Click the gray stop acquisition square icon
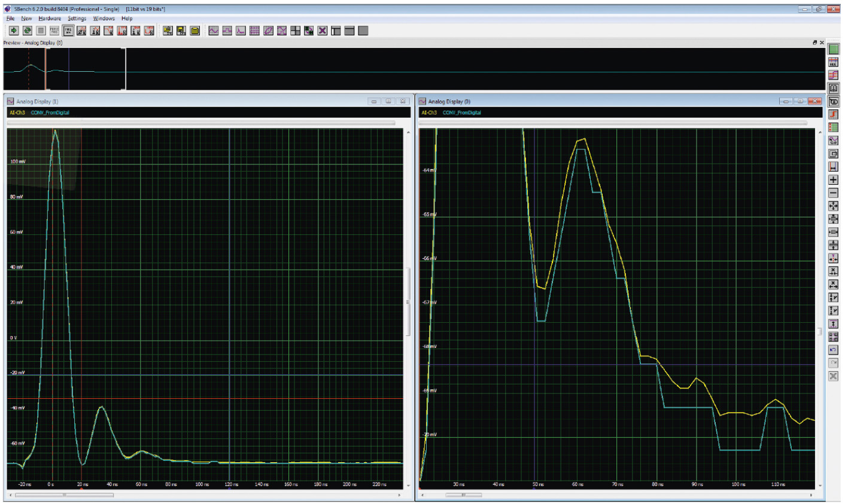 pyautogui.click(x=41, y=30)
